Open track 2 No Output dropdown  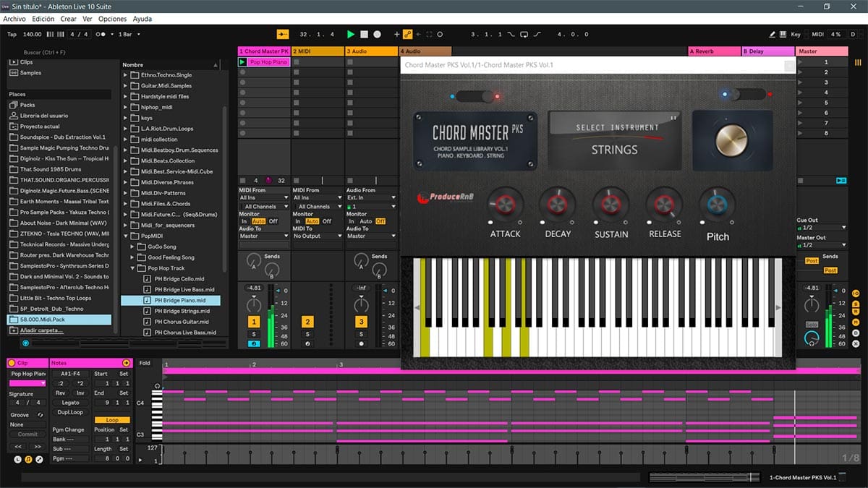point(318,236)
